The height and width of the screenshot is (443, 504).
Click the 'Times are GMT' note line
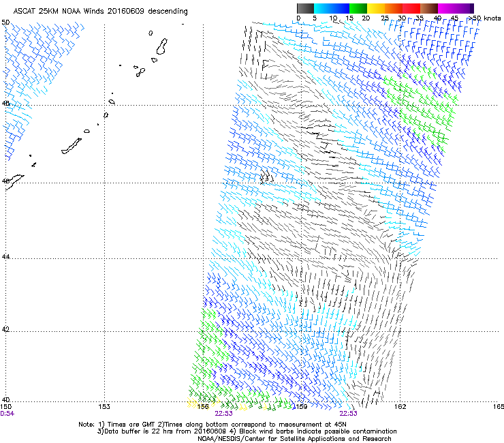tap(212, 425)
